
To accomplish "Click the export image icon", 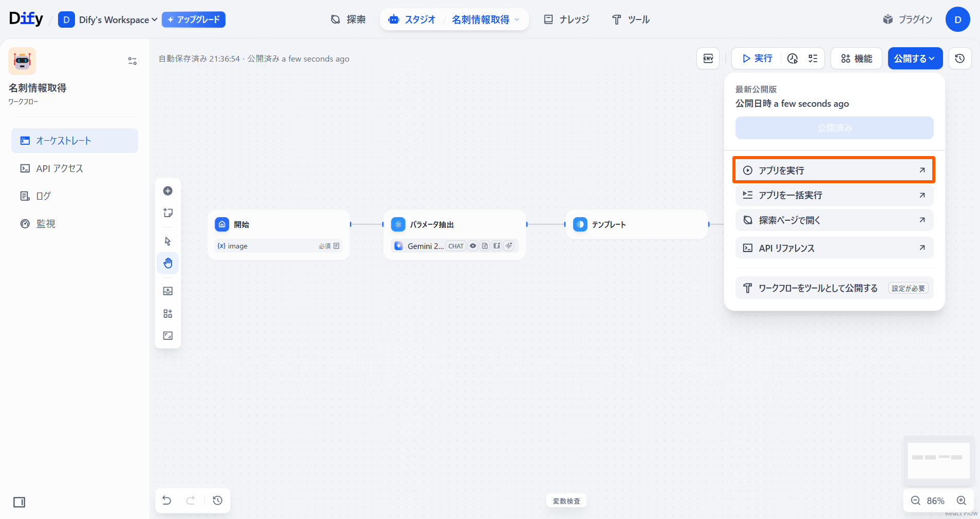I will (x=167, y=291).
